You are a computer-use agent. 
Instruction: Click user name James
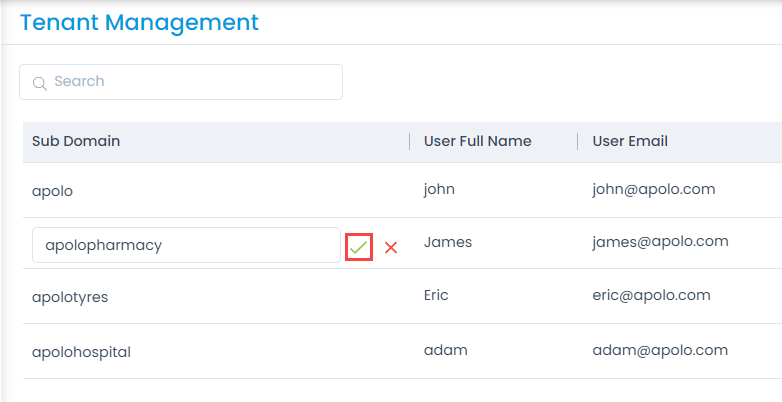coord(448,242)
